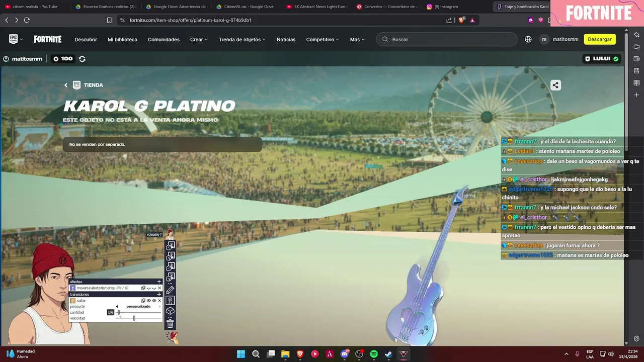Open Mi biblioteca
Image resolution: width=644 pixels, height=362 pixels.
[122, 39]
